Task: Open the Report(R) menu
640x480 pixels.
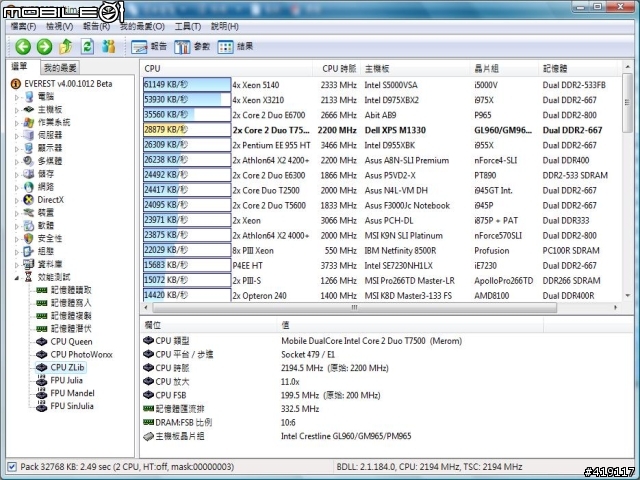Action: [x=97, y=27]
